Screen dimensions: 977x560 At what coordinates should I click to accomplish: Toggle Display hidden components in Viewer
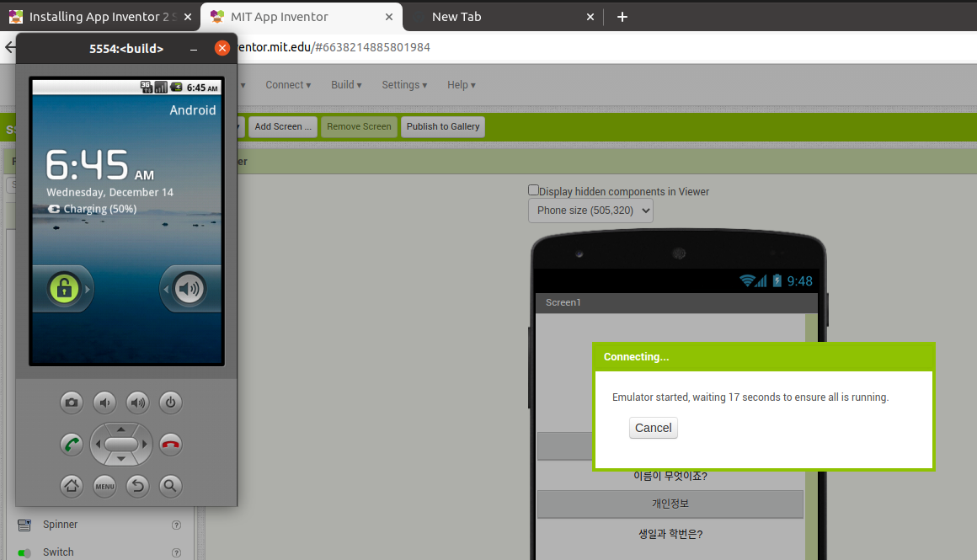click(x=533, y=190)
